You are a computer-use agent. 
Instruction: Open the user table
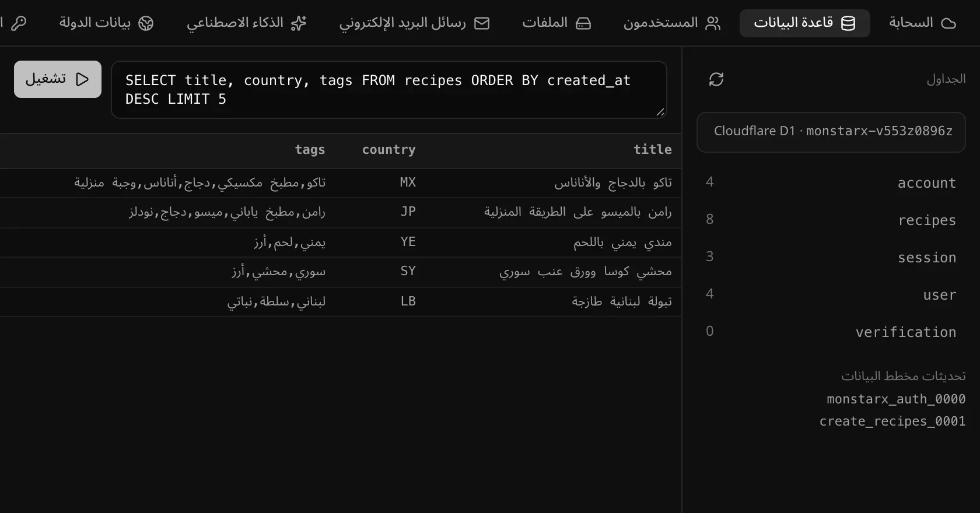click(x=831, y=294)
